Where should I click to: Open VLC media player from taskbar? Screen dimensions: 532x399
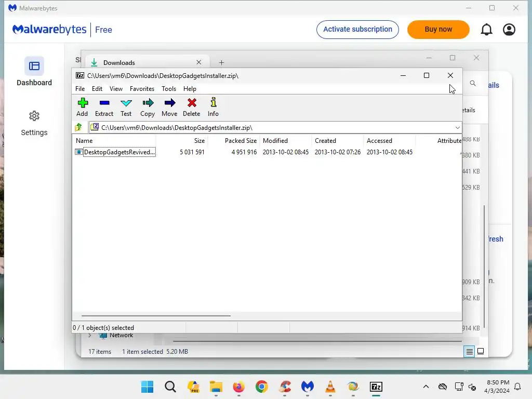(x=330, y=387)
